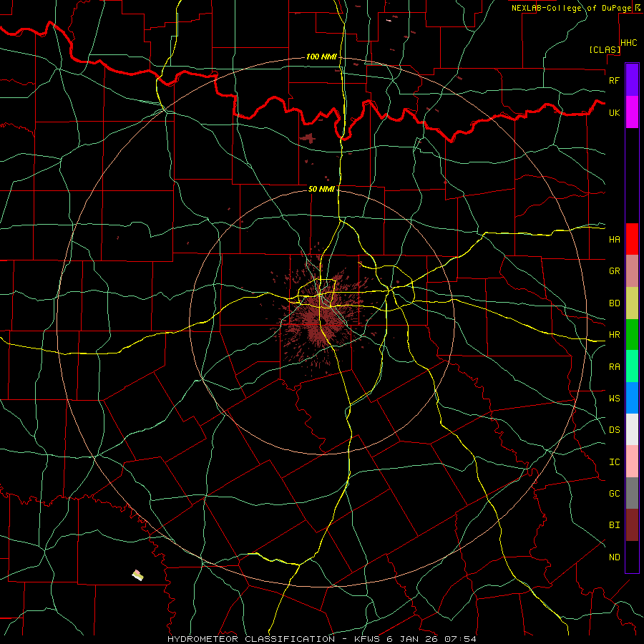Click the green HR legend swatch
644x644 pixels.
[632, 335]
